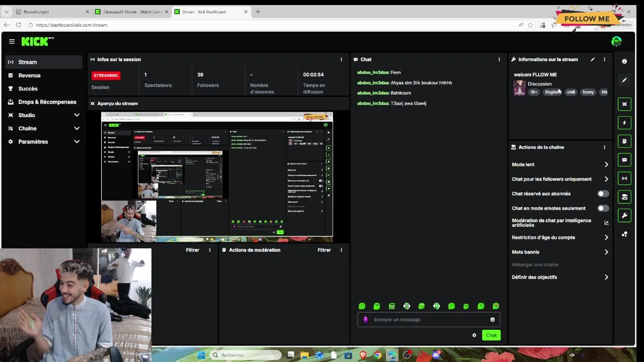Enable Chat réservé aux abonnés toggle
The height and width of the screenshot is (362, 644).
(603, 194)
